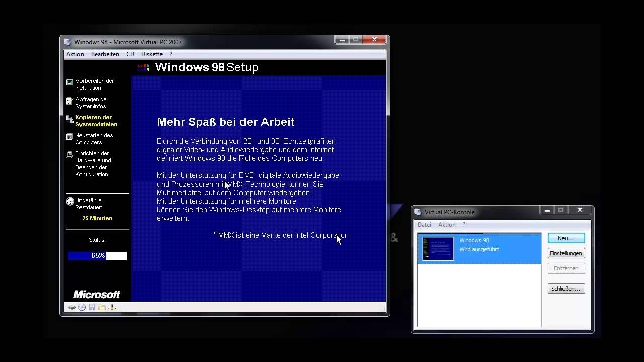
Task: Open the Bearbeiten menu
Action: pyautogui.click(x=105, y=54)
